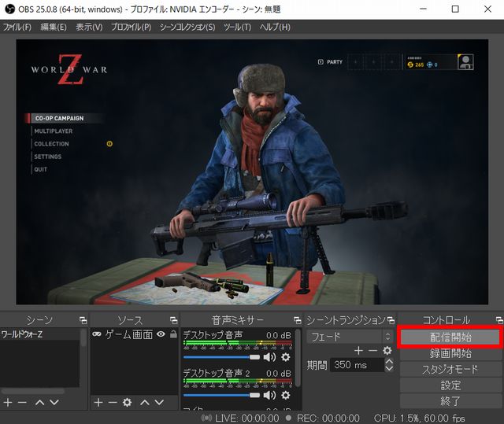Open gear settings for デスクトップ音声
Screen dimensions: 504x424
tap(285, 357)
